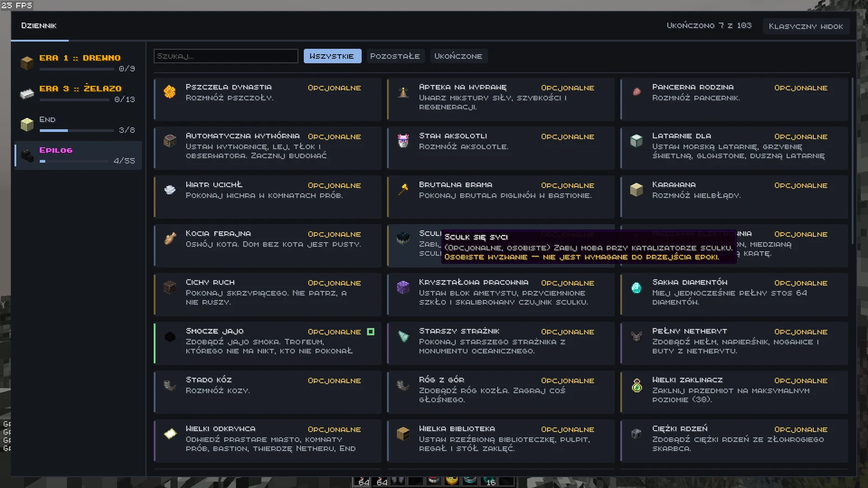Viewport: 868px width, 488px height.
Task: Click the enchanting bottle icon of Wielki Zaklinacz
Action: (636, 384)
